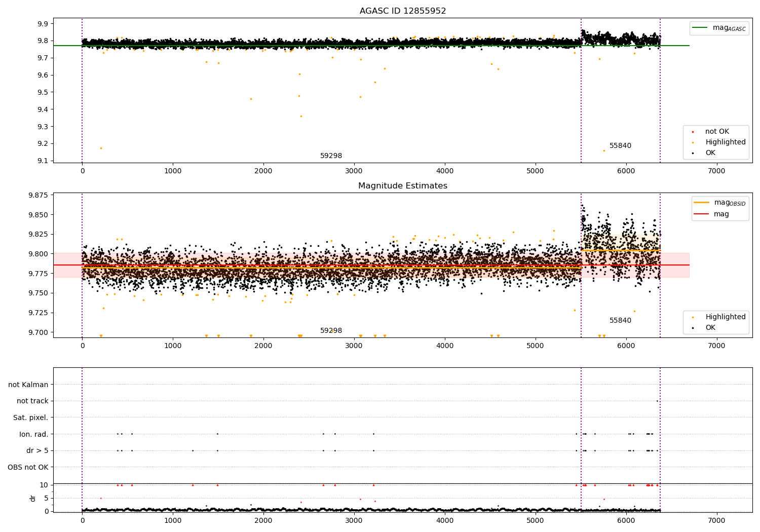Click the 5 tick on the dr axis

click(x=47, y=498)
